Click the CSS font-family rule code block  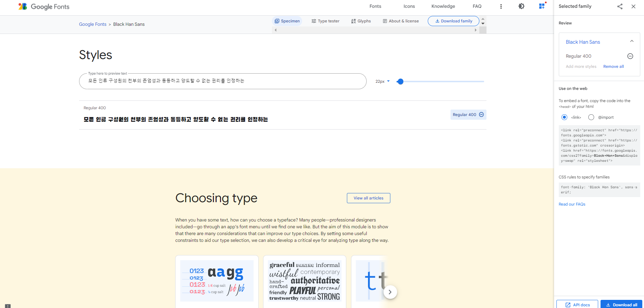coord(600,190)
